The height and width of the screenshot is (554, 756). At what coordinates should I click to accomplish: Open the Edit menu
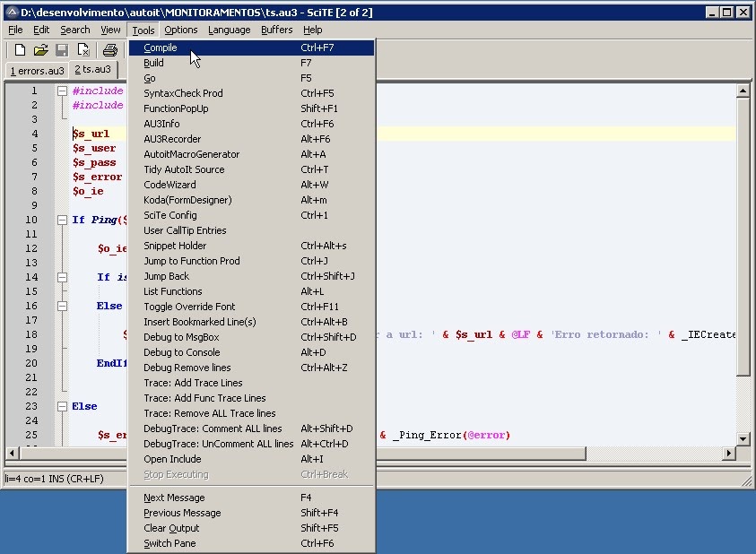click(41, 30)
